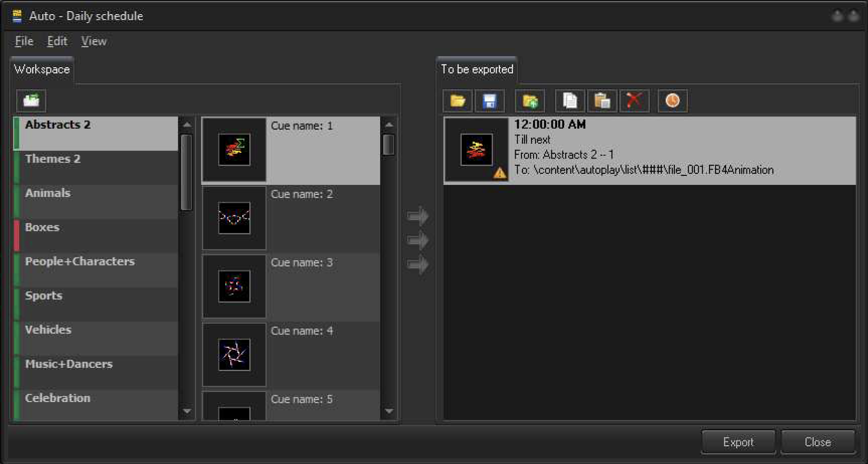The height and width of the screenshot is (464, 868).
Task: Select the Themes 2 category
Action: pos(96,168)
